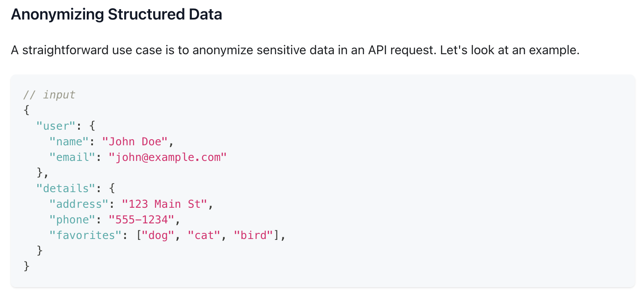Click the "555-1234" phone value
The width and height of the screenshot is (644, 301).
(x=141, y=220)
